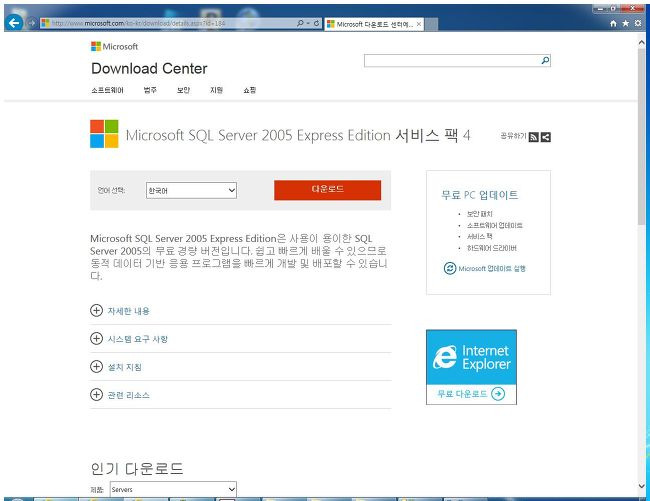The height and width of the screenshot is (501, 650).
Task: Expand 자세한 내용 with its plus icon
Action: coord(96,310)
